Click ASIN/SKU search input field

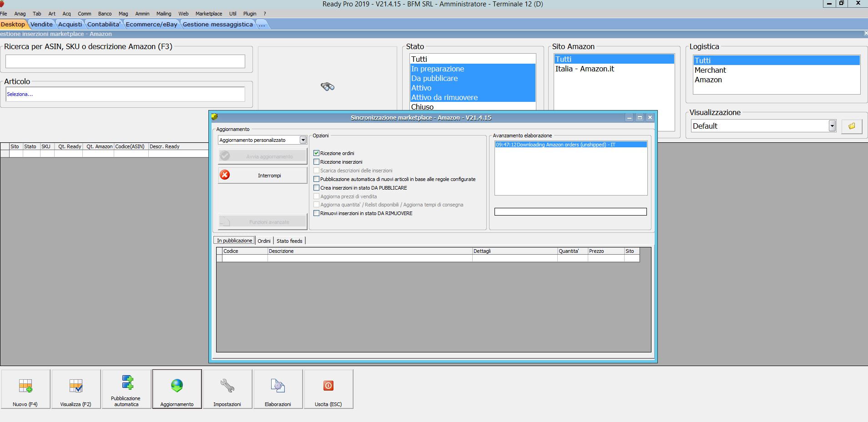125,61
